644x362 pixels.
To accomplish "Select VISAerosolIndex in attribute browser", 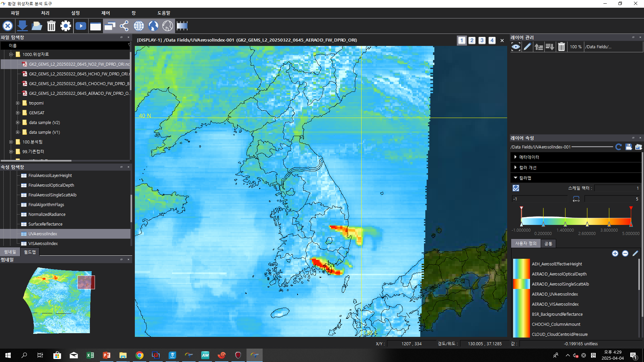I will coord(43,243).
